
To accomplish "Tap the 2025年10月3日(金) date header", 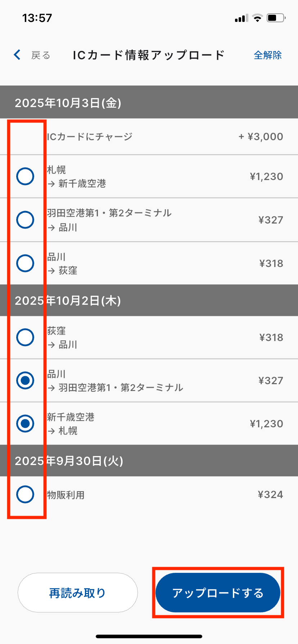I will click(x=68, y=103).
